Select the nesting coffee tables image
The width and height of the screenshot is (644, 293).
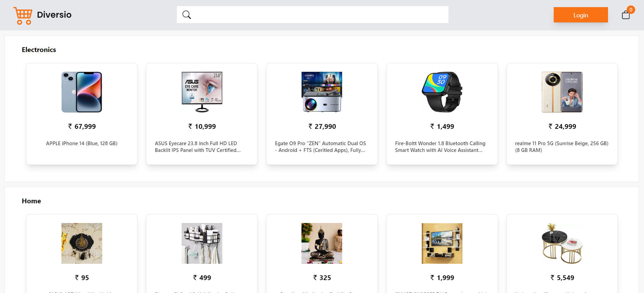click(562, 243)
